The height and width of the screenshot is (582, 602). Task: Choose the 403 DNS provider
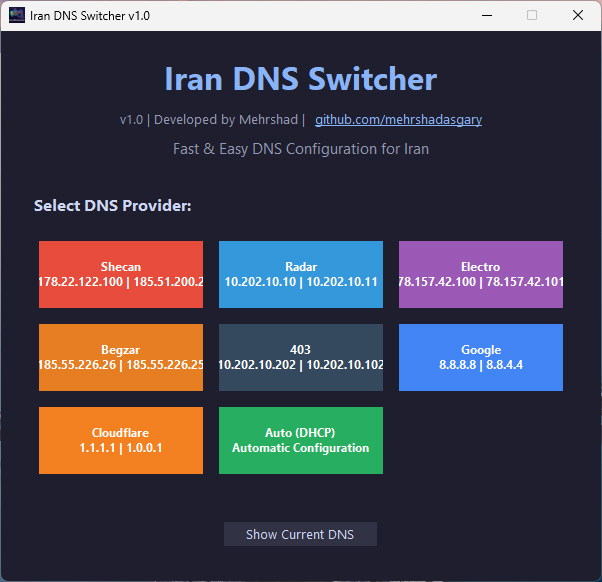pos(301,357)
